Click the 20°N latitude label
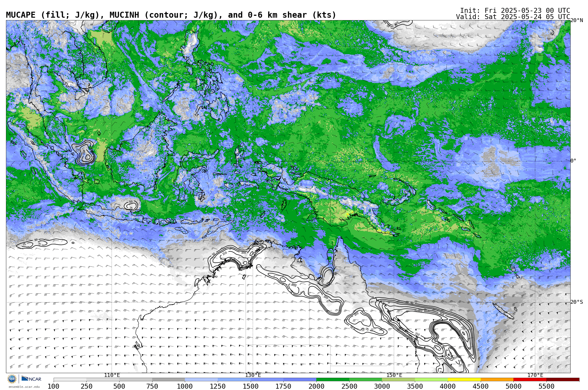The height and width of the screenshot is (390, 588). (x=577, y=20)
